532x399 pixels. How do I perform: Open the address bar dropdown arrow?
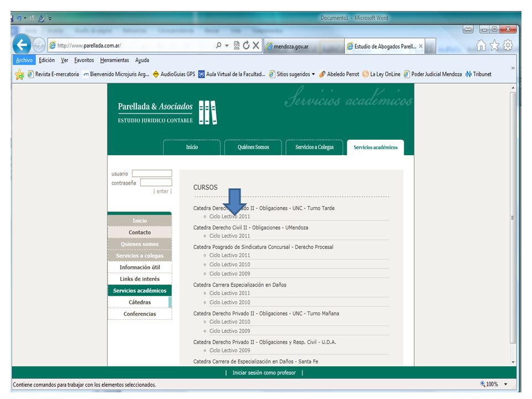tap(227, 45)
